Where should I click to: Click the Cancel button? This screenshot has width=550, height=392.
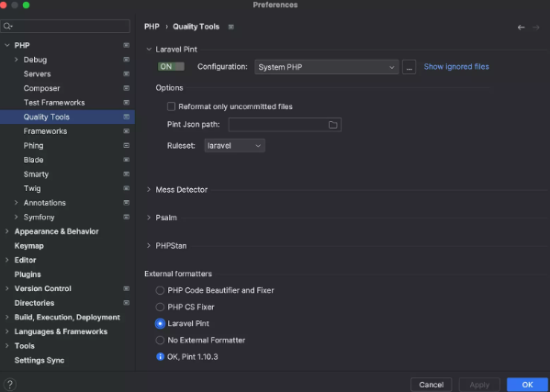[x=431, y=385]
